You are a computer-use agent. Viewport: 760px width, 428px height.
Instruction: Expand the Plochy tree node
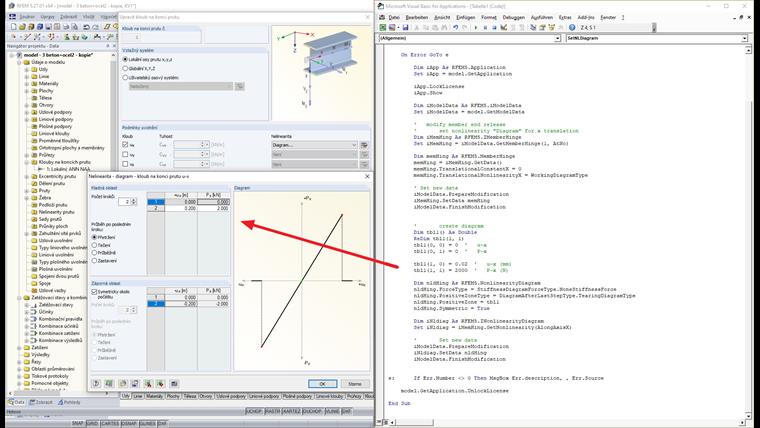tap(27, 91)
